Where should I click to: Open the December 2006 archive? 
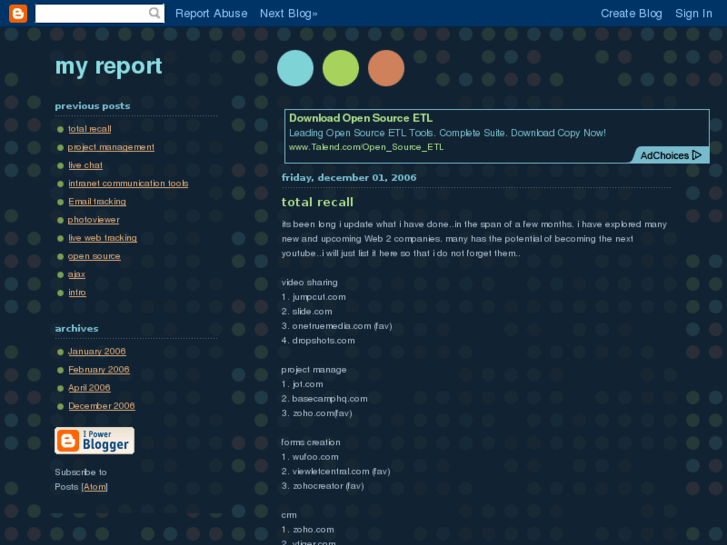click(x=102, y=406)
